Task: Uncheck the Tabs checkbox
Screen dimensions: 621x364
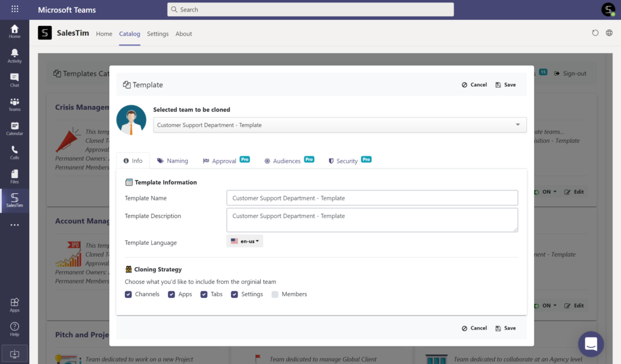Action: click(204, 294)
